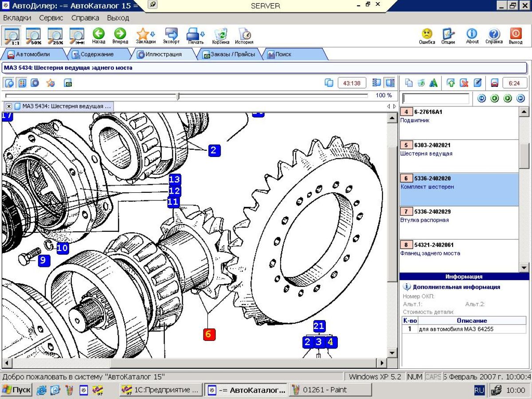The width and height of the screenshot is (532, 399).
Task: Toggle the right-list panel layout button
Action: click(x=390, y=83)
